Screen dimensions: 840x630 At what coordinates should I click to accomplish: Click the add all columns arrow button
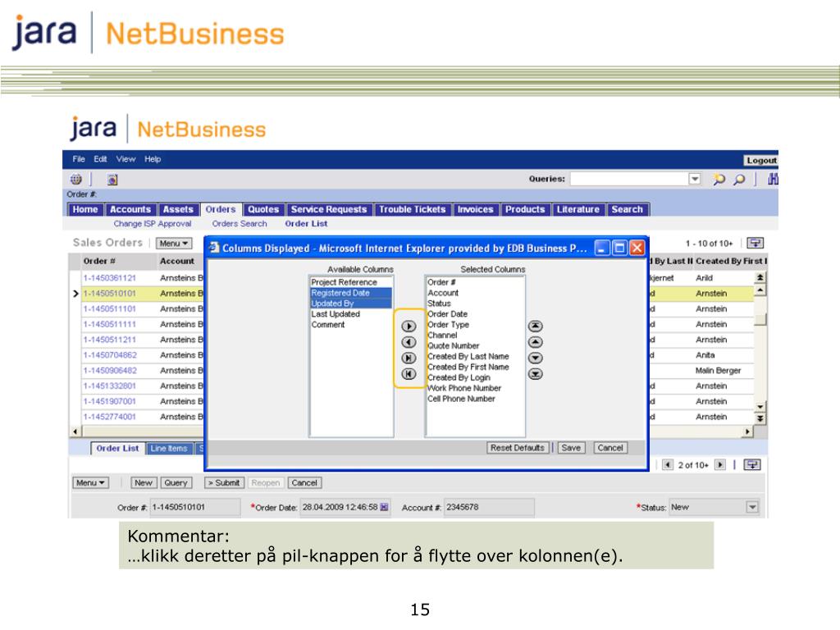[409, 358]
